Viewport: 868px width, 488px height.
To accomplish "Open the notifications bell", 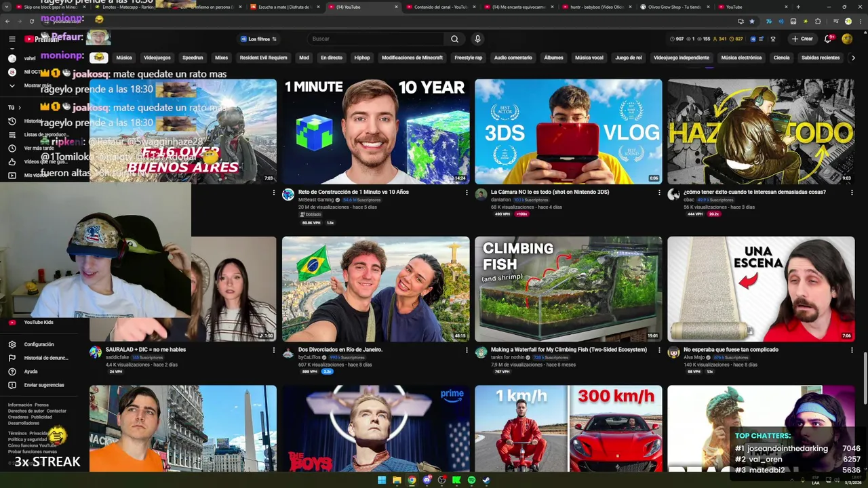I will pyautogui.click(x=828, y=39).
